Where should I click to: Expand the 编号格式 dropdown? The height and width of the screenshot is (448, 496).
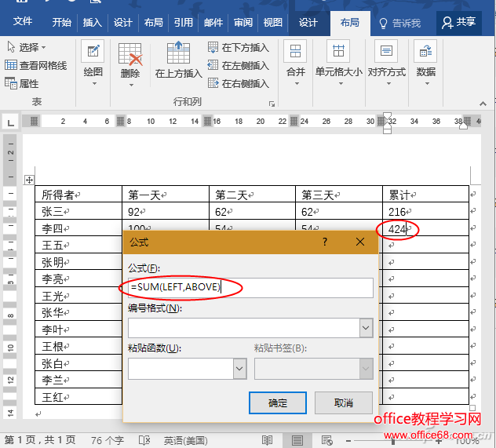366,328
